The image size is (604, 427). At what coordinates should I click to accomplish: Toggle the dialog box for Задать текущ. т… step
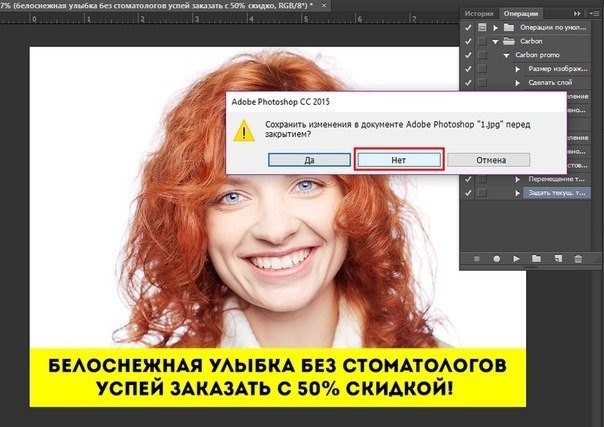(x=482, y=193)
